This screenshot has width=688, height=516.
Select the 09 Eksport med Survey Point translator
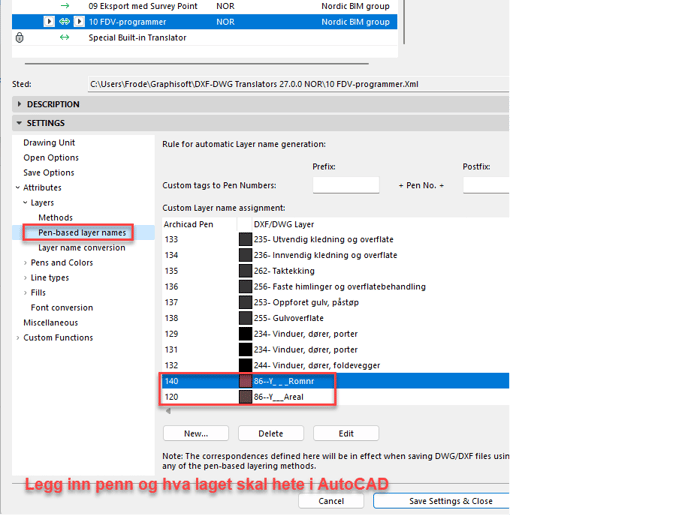click(204, 6)
